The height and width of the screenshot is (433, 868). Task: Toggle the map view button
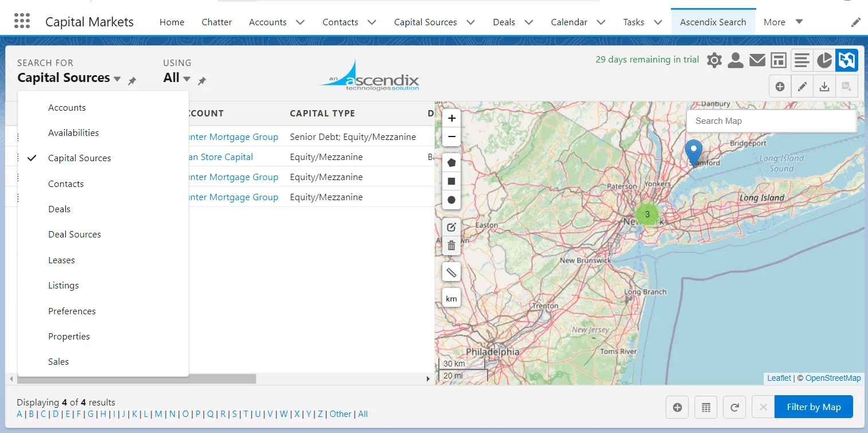tap(847, 60)
